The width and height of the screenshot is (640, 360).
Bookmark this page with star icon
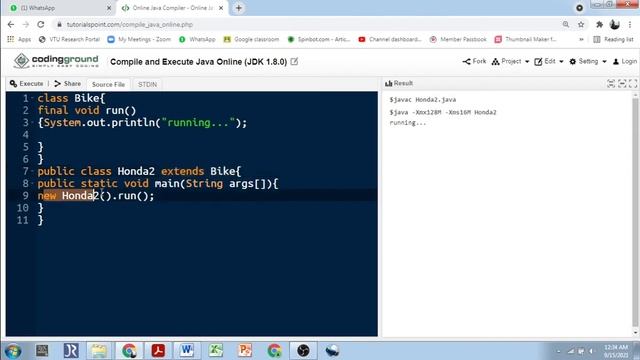[581, 24]
